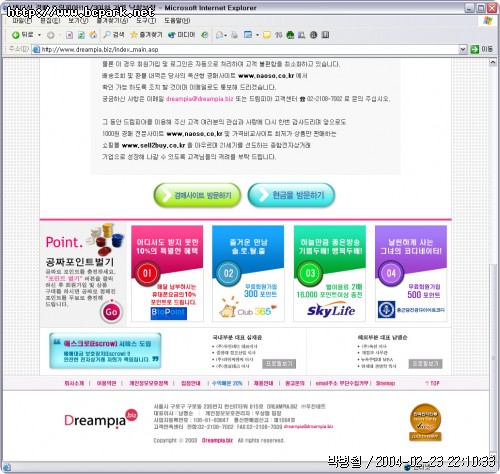Click the Print icon in the toolbar
The width and height of the screenshot is (500, 474).
(235, 35)
